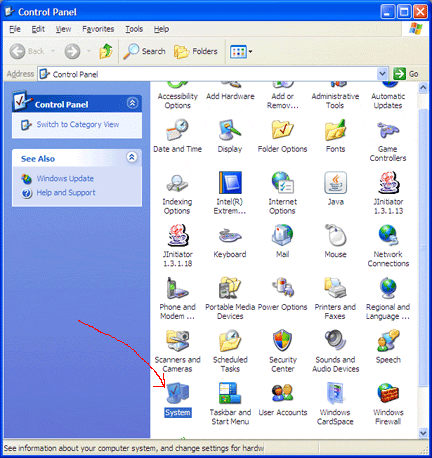Open Network Connections icon

tap(388, 246)
